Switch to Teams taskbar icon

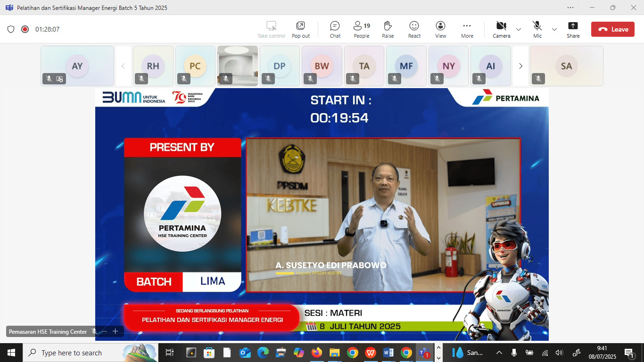424,353
